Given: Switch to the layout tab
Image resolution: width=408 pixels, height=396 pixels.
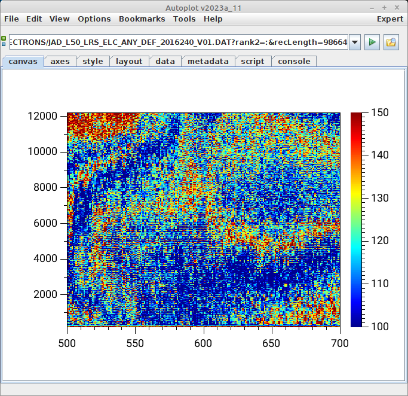Looking at the screenshot, I should (129, 61).
